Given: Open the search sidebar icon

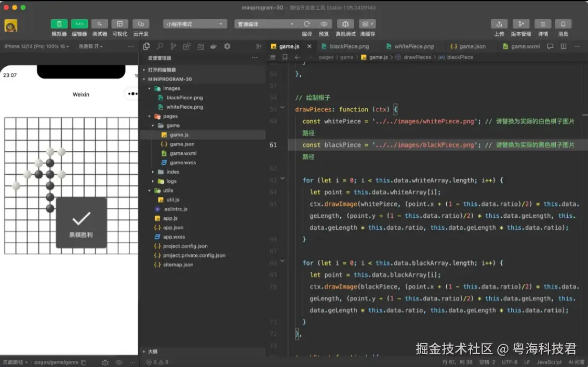Looking at the screenshot, I should point(160,46).
